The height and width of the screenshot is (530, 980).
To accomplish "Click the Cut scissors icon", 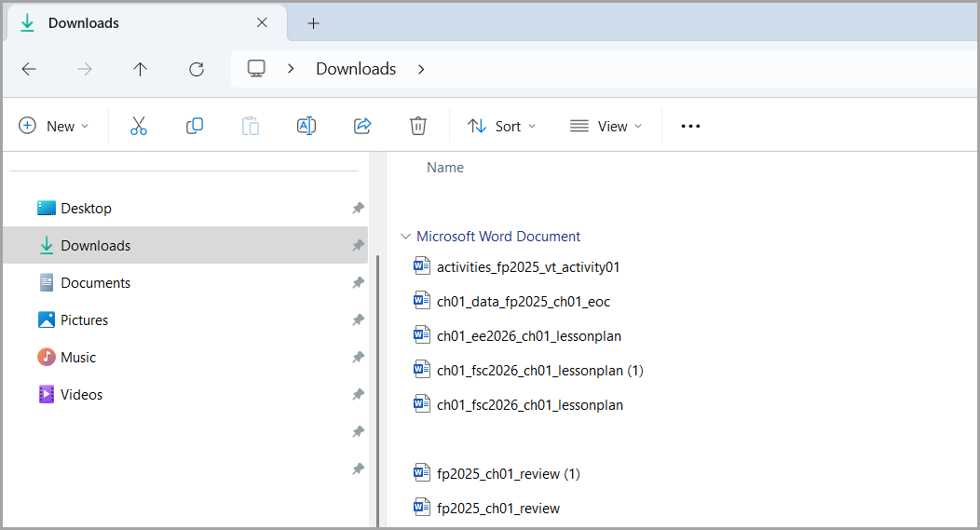I will [139, 127].
